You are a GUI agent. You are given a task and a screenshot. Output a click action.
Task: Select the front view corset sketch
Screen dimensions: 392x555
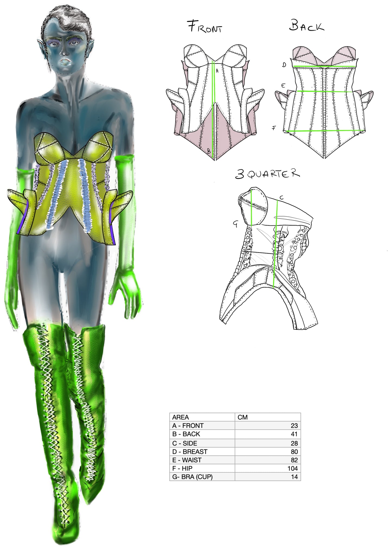coord(215,102)
